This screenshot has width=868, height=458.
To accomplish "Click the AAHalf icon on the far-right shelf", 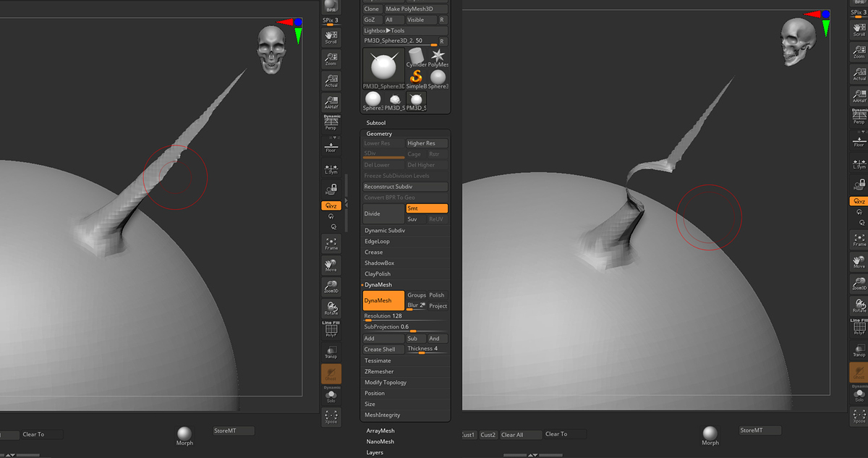I will click(x=859, y=95).
